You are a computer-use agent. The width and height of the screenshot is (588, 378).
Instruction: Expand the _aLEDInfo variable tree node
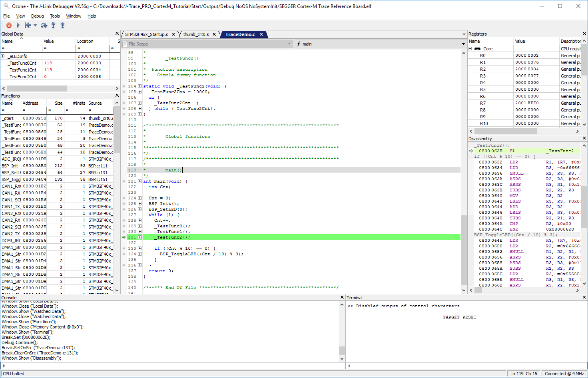[x=3, y=56]
